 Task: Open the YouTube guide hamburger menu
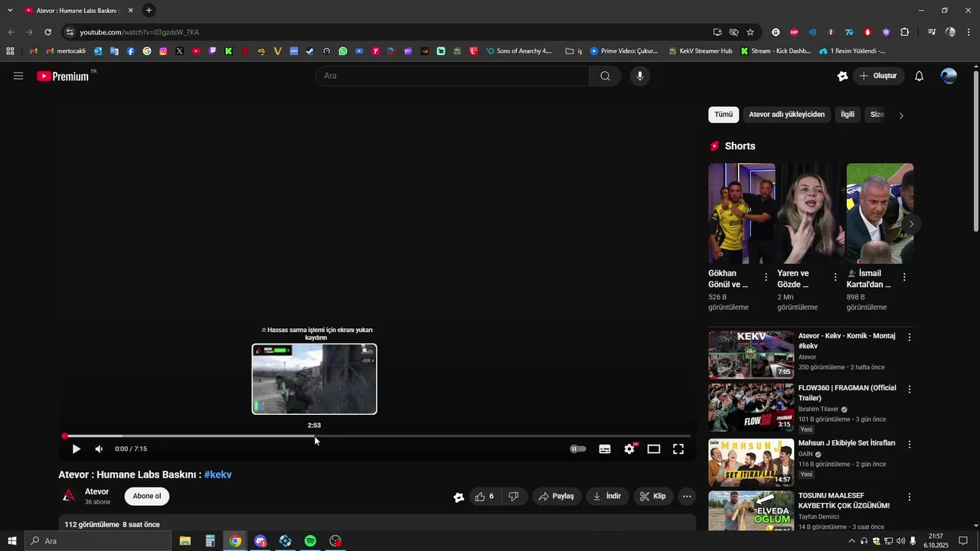point(18,76)
